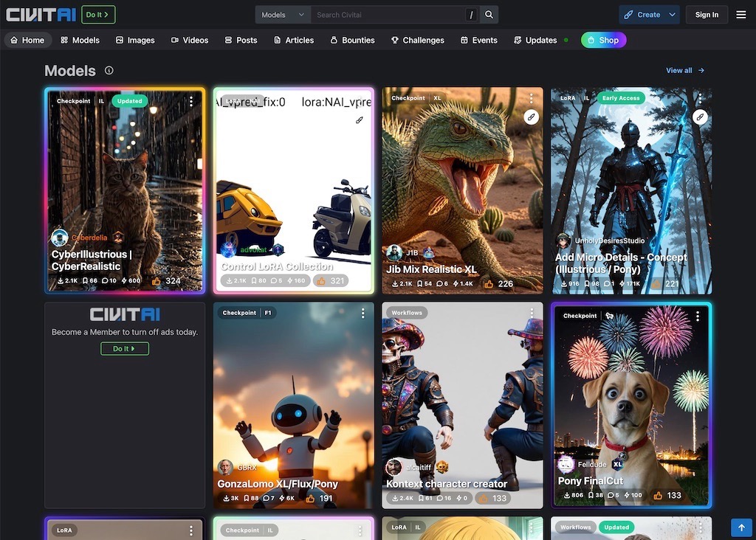756x540 pixels.
Task: Go to the Bounties tab
Action: (352, 40)
